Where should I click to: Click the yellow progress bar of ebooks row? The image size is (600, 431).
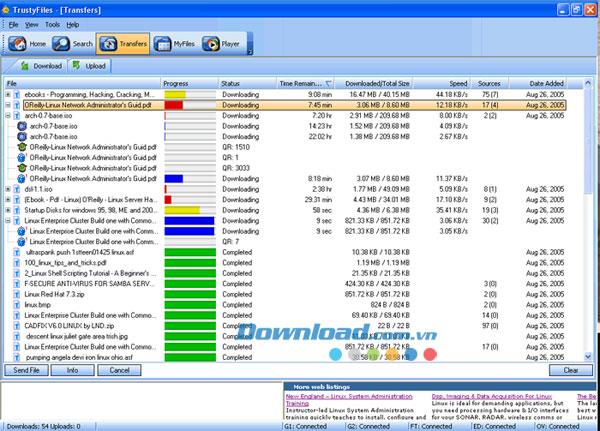175,95
